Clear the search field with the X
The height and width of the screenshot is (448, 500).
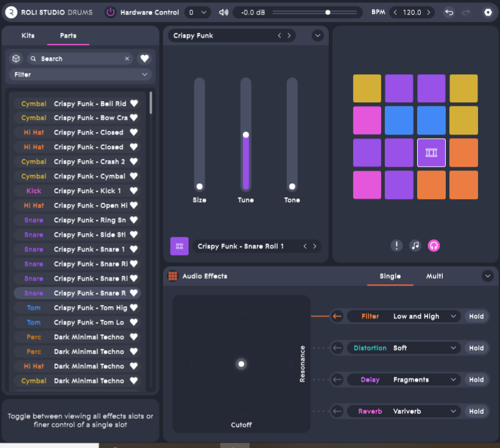(x=127, y=58)
